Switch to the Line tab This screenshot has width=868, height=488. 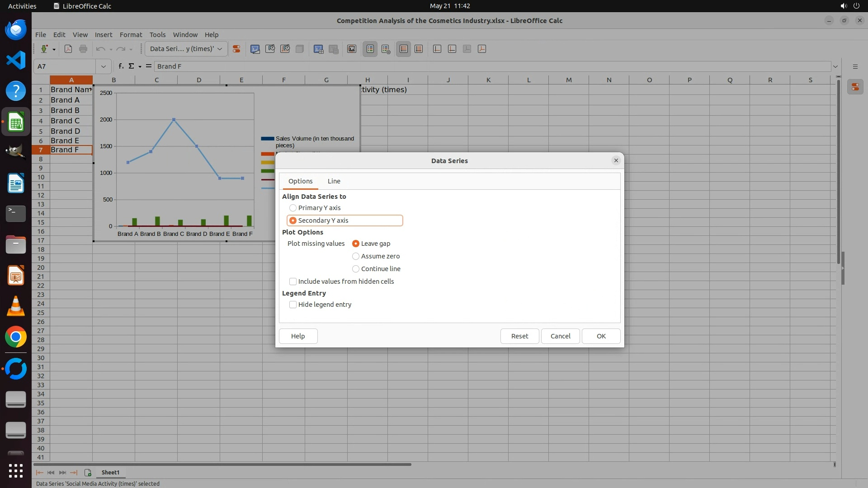point(334,181)
